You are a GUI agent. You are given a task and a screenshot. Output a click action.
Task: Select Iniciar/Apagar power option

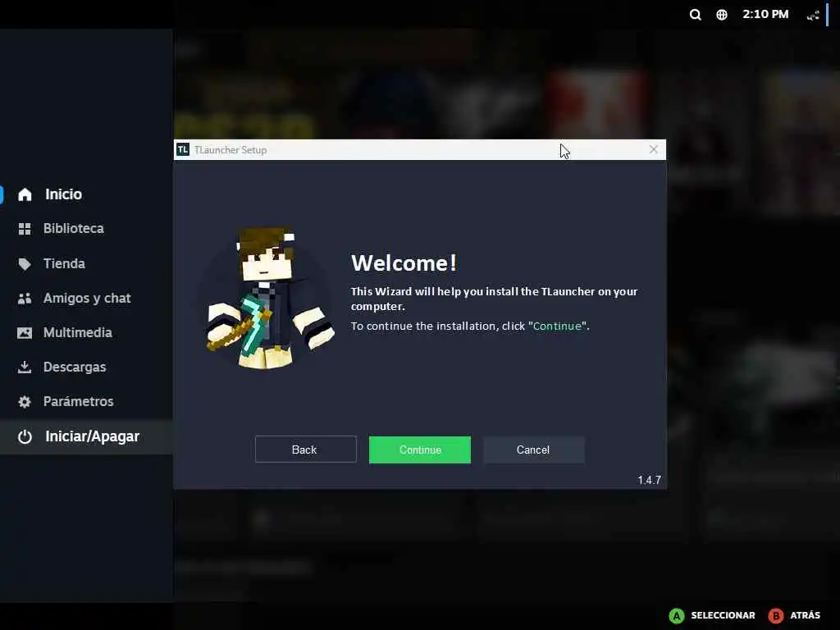86,436
